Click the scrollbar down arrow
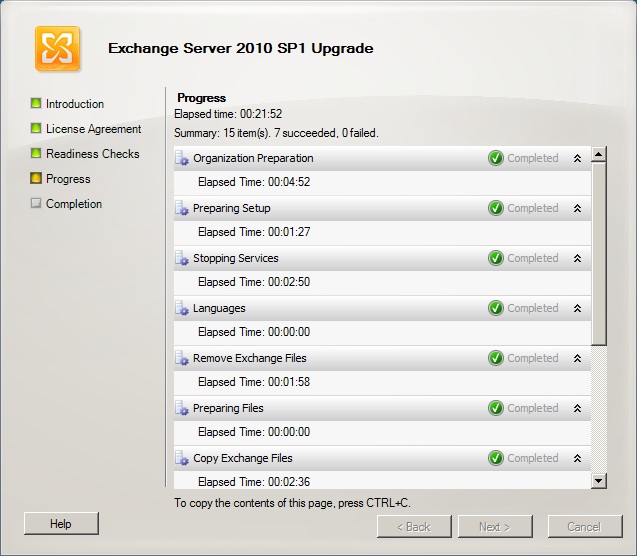This screenshot has height=556, width=637. 599,481
